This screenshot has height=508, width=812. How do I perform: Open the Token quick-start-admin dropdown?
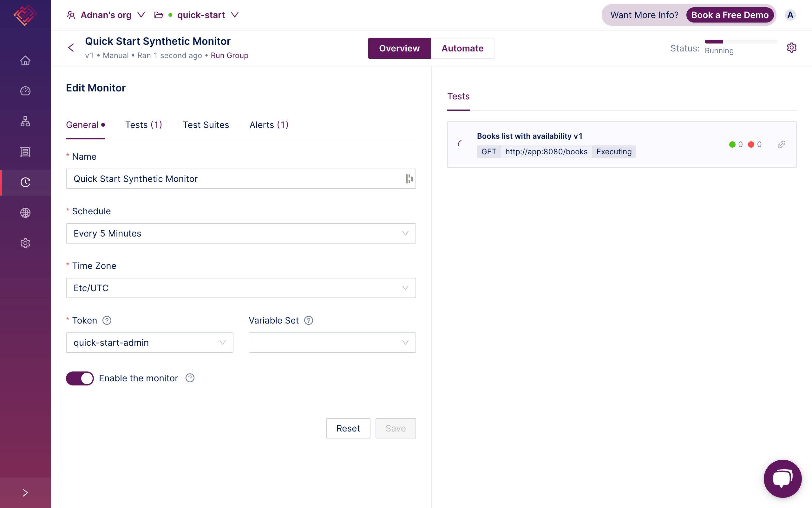pyautogui.click(x=150, y=343)
